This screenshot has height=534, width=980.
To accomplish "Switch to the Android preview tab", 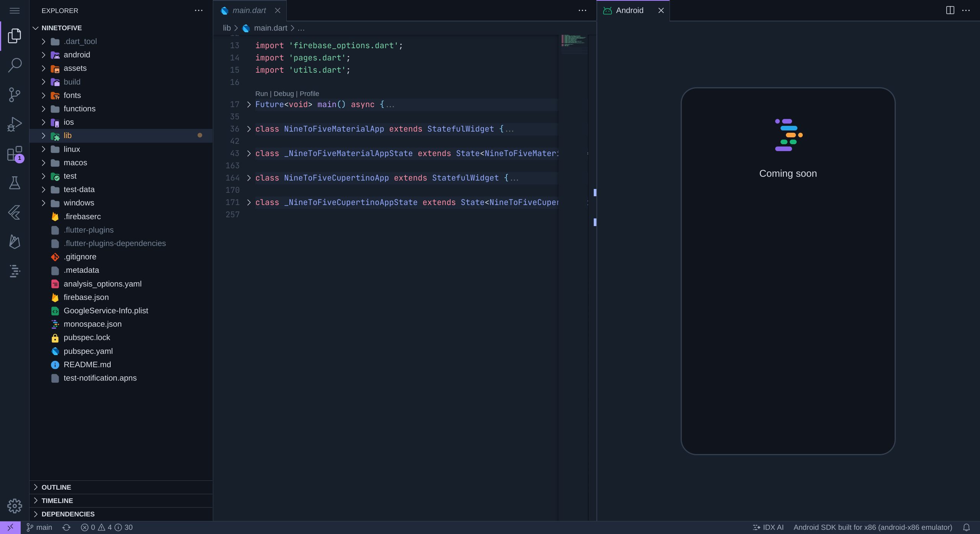I will (629, 10).
